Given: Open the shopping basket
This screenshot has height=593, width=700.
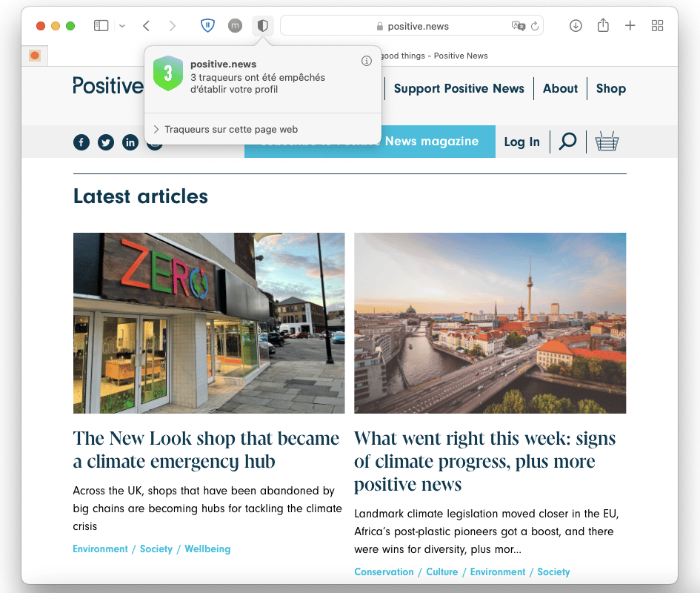Looking at the screenshot, I should click(x=607, y=142).
